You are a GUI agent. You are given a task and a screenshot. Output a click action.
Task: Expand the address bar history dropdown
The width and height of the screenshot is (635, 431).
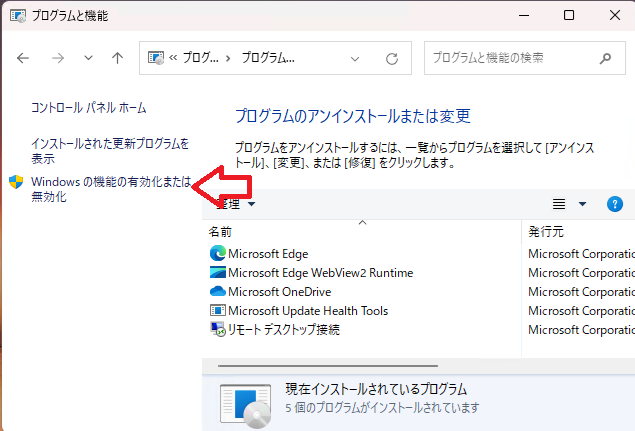(x=355, y=58)
